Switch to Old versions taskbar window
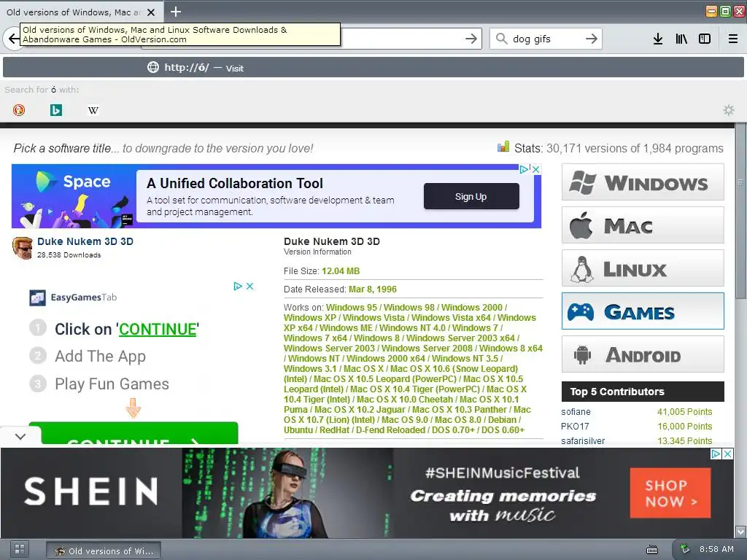 pos(104,551)
